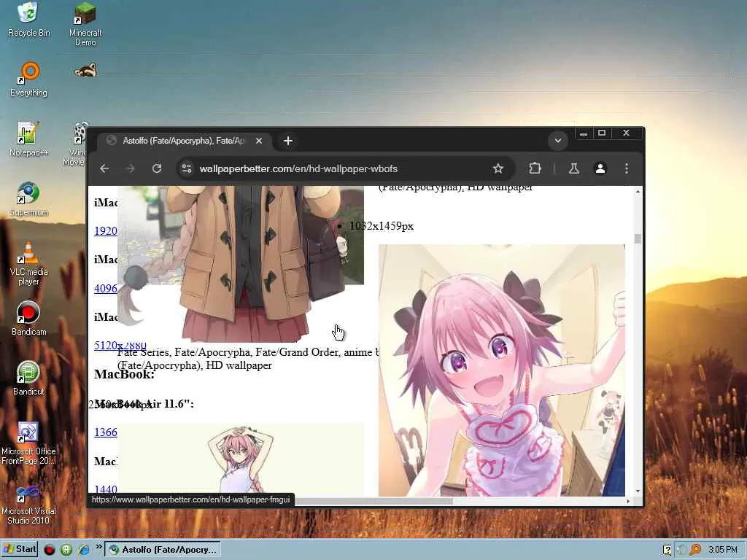Viewport: 747px width, 560px height.
Task: Open the 4096 iMac resolution link
Action: (106, 289)
